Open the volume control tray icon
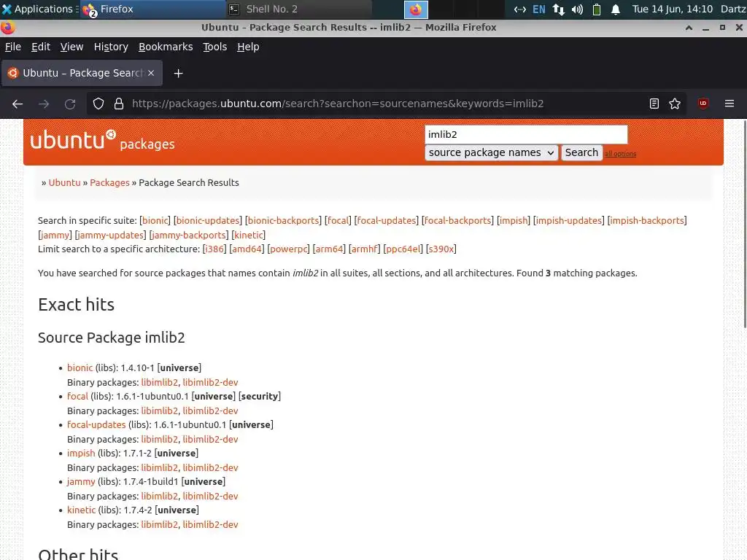Viewport: 747px width, 560px height. 577,9
